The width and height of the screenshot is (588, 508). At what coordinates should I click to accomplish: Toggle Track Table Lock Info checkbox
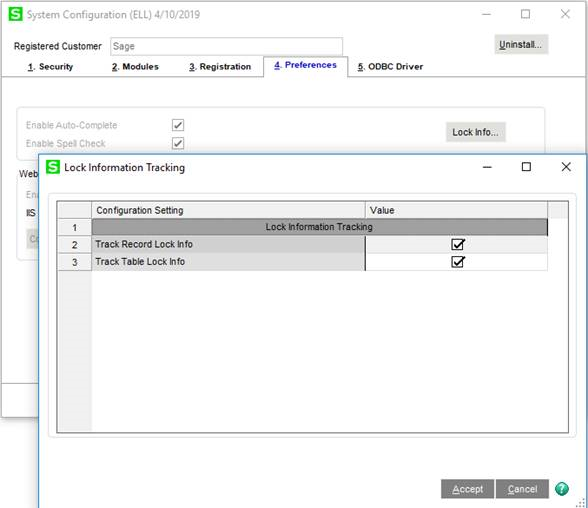pyautogui.click(x=458, y=261)
